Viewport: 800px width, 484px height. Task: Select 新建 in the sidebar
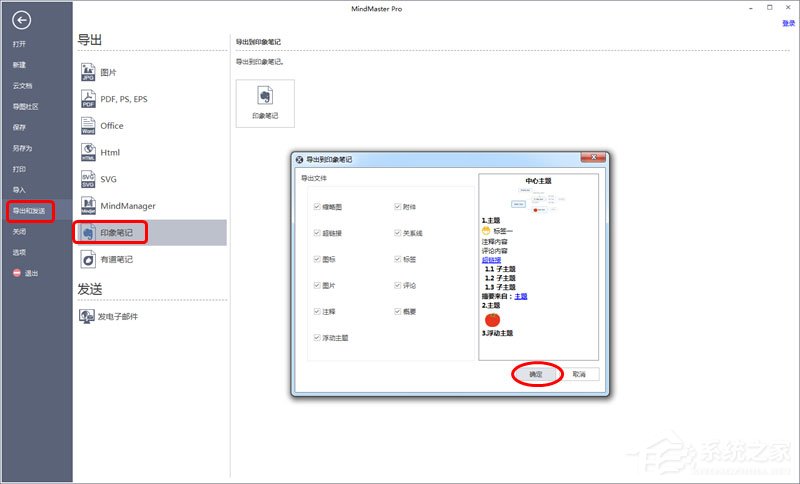[19, 65]
